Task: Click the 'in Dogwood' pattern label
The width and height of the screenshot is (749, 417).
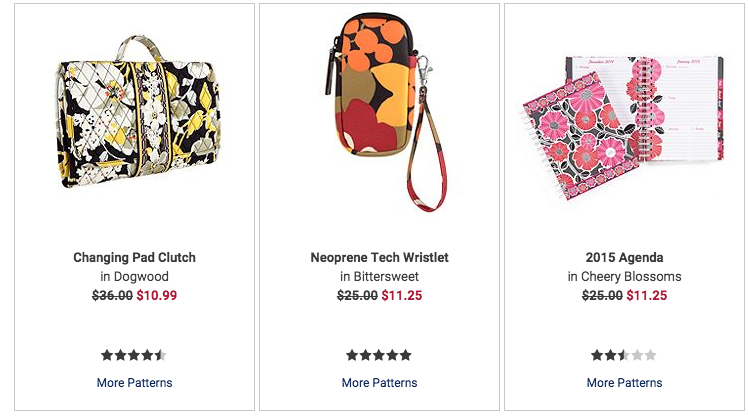Action: coord(134,277)
